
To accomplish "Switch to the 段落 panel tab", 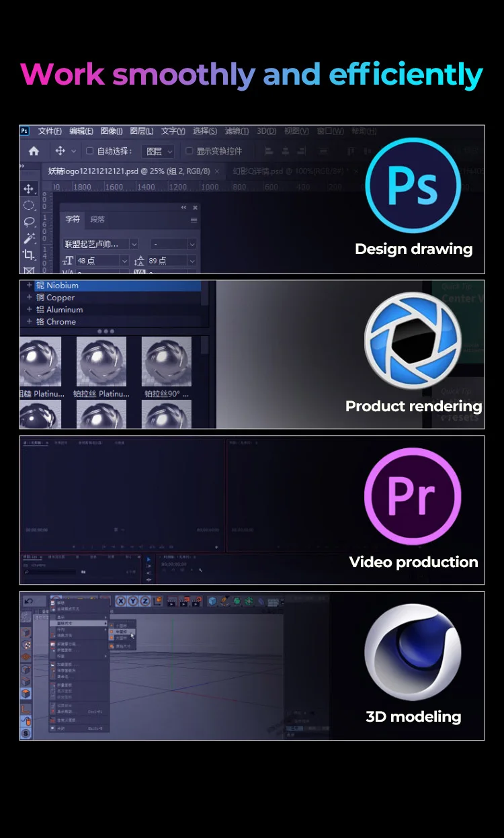I will 97,219.
